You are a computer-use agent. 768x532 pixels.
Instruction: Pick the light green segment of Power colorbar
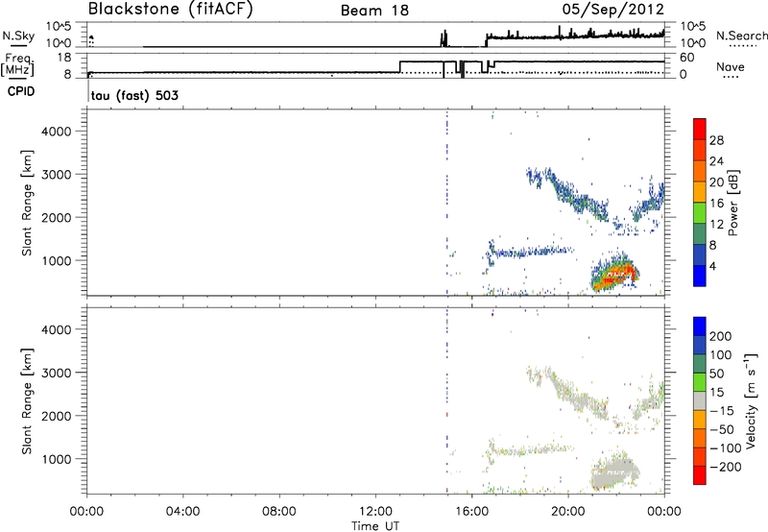(700, 212)
